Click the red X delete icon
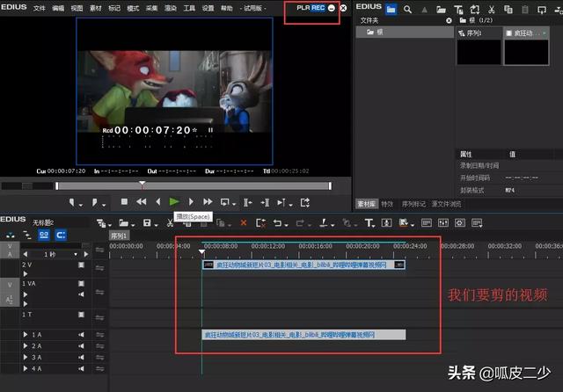 coord(244,223)
